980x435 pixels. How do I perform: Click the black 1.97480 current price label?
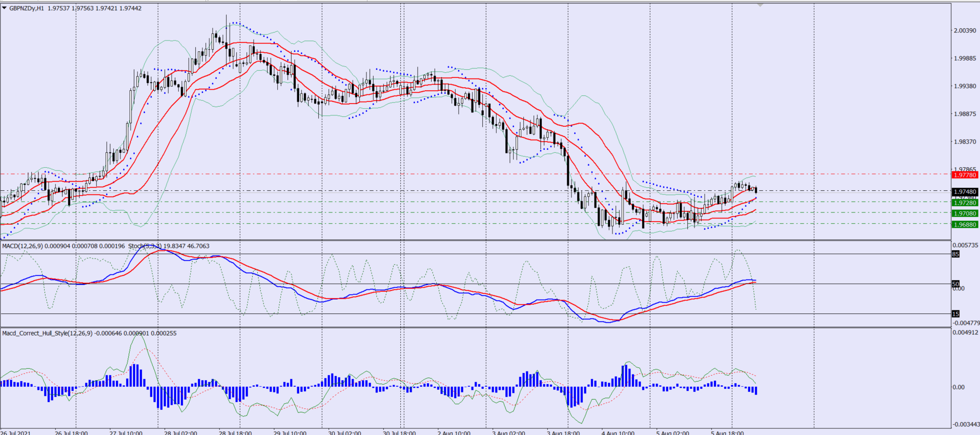965,192
